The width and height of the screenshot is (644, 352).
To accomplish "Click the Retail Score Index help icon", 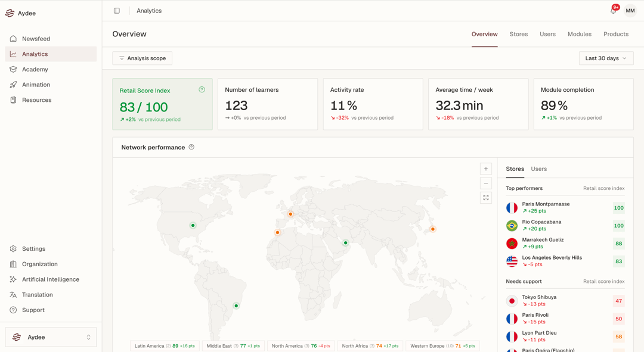I will [x=202, y=89].
